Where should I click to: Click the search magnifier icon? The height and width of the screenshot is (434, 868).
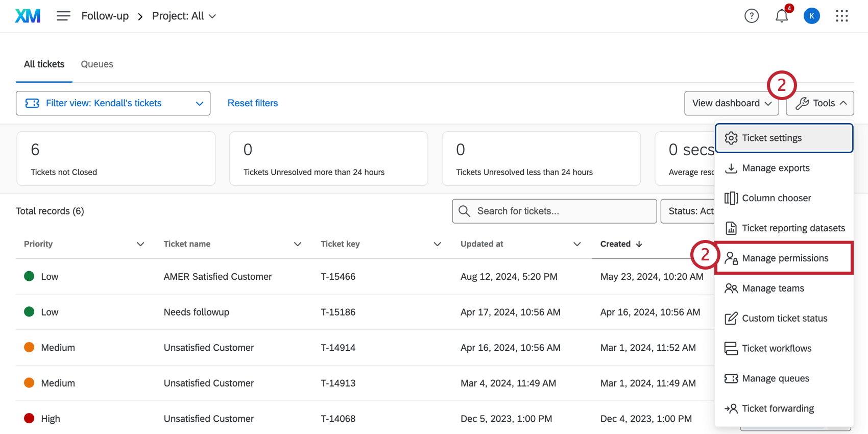(x=464, y=211)
